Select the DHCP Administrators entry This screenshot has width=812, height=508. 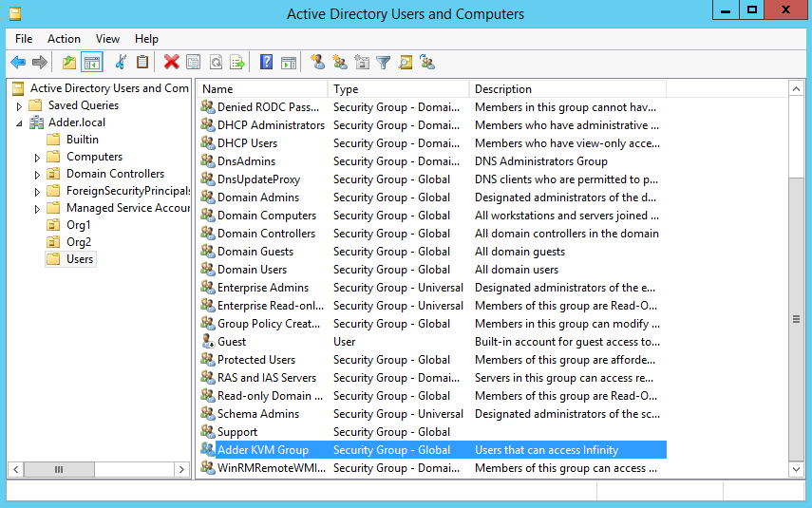[271, 124]
